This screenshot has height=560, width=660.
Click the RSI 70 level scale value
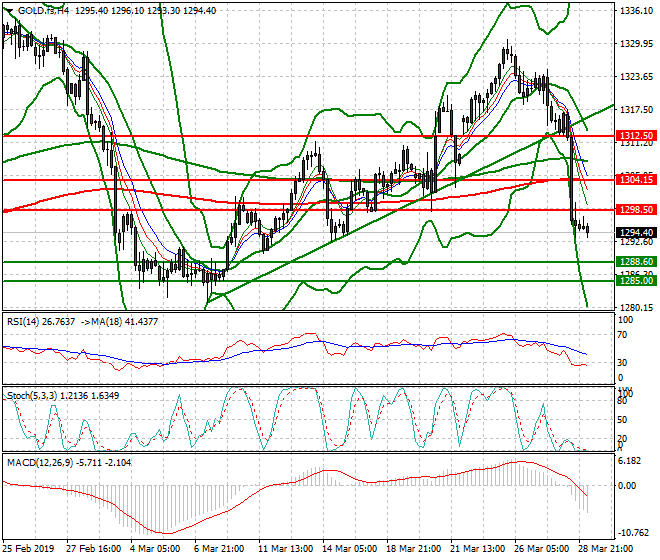(623, 335)
